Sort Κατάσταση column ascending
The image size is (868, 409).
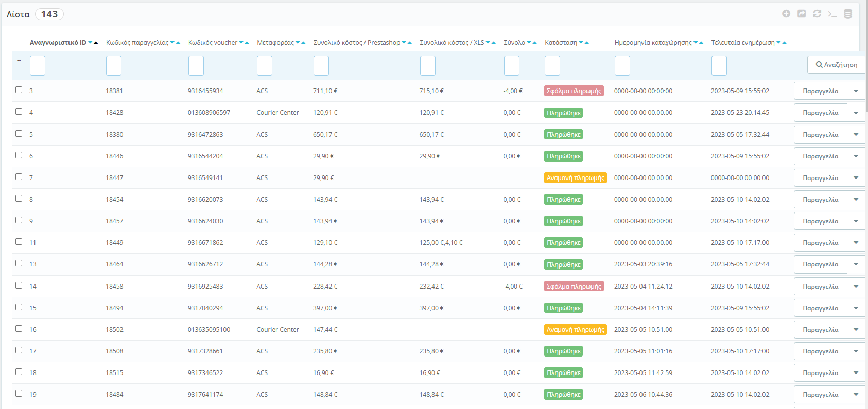tap(587, 43)
